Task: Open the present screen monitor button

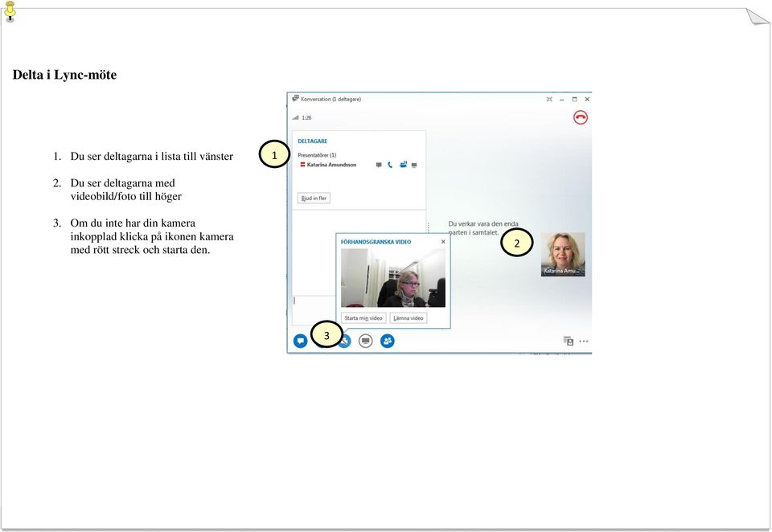Action: [x=365, y=341]
